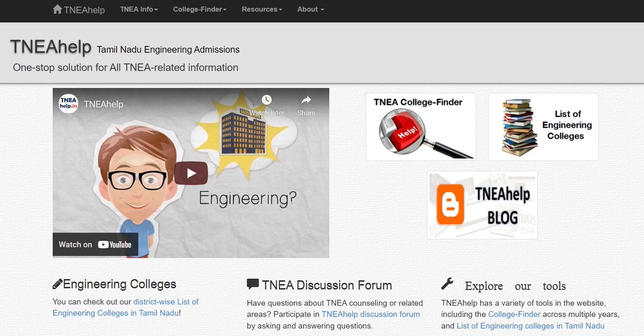
Task: Expand the About dropdown menu
Action: tap(311, 9)
